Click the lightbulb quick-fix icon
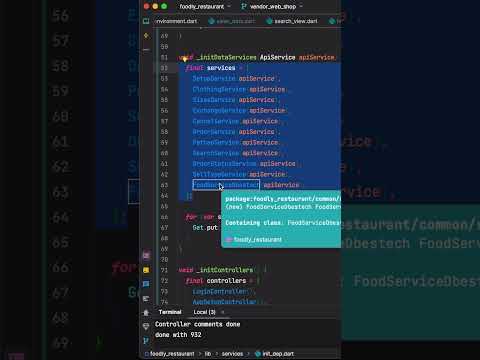 click(184, 59)
